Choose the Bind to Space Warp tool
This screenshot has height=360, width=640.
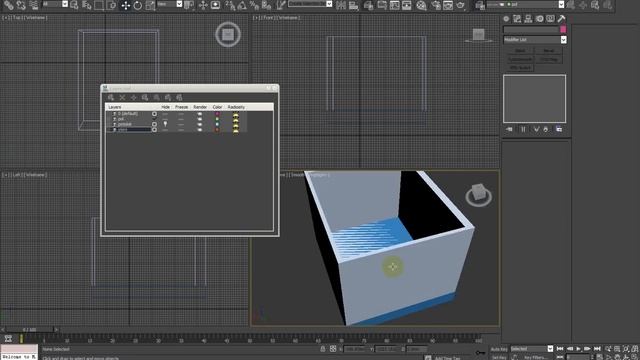click(x=33, y=5)
